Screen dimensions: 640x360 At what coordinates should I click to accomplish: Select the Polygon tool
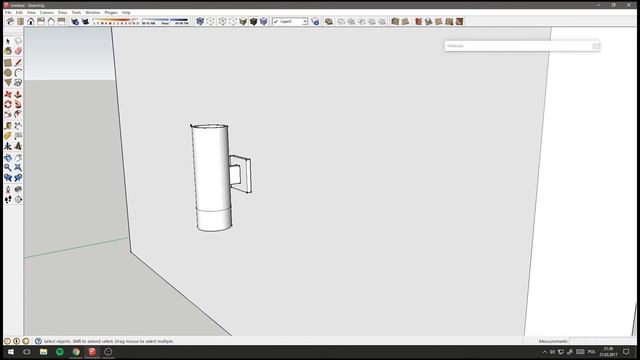coord(8,82)
